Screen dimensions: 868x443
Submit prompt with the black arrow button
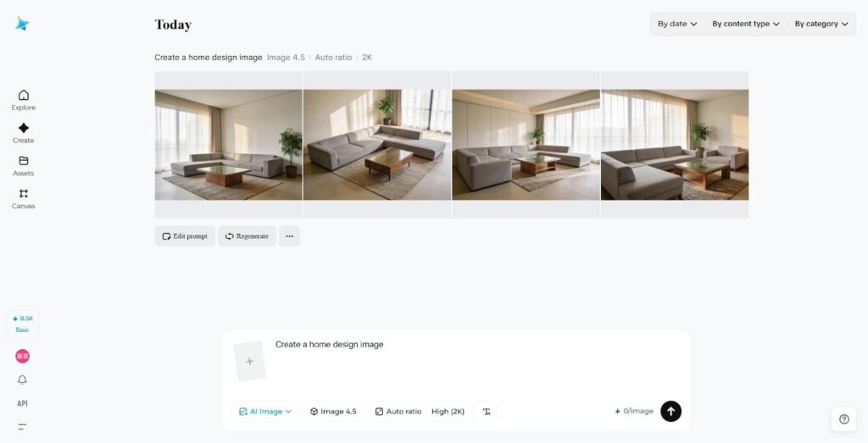click(670, 411)
